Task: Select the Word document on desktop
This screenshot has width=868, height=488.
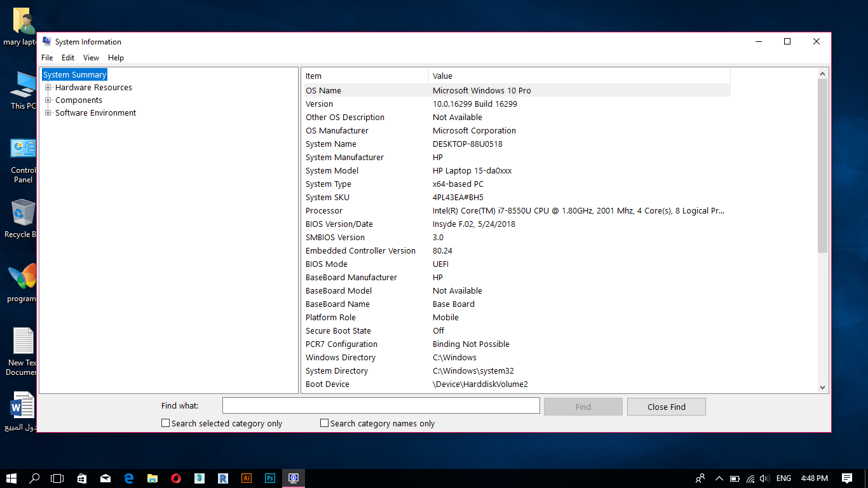Action: pos(23,411)
